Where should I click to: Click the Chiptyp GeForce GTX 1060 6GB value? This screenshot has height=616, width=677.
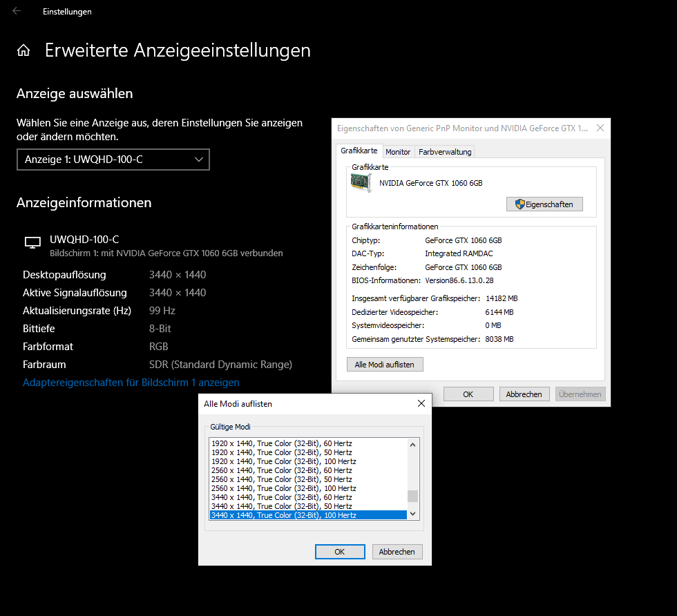pyautogui.click(x=464, y=240)
